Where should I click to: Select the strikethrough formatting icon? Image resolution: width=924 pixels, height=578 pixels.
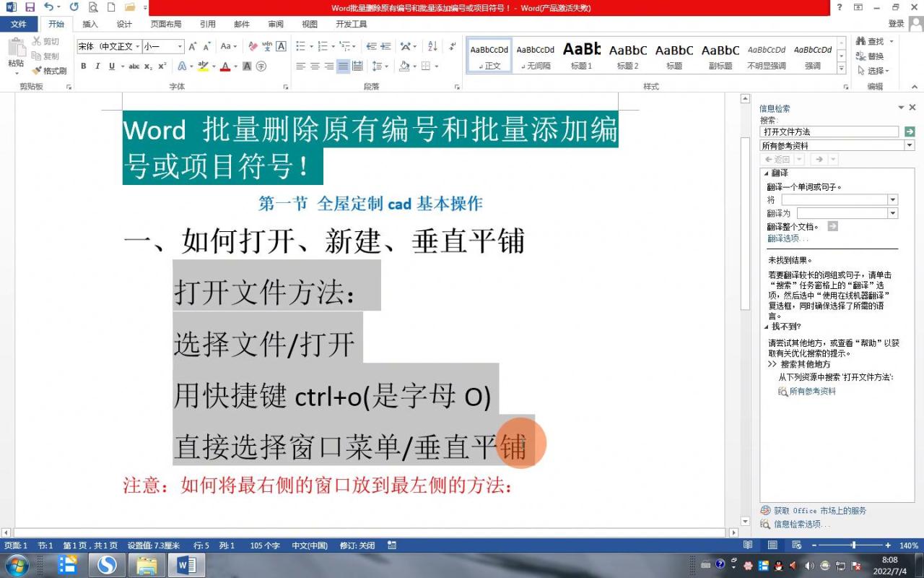click(135, 66)
